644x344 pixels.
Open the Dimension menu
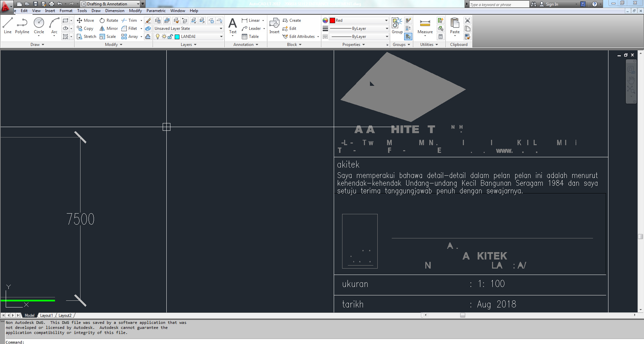(x=115, y=11)
